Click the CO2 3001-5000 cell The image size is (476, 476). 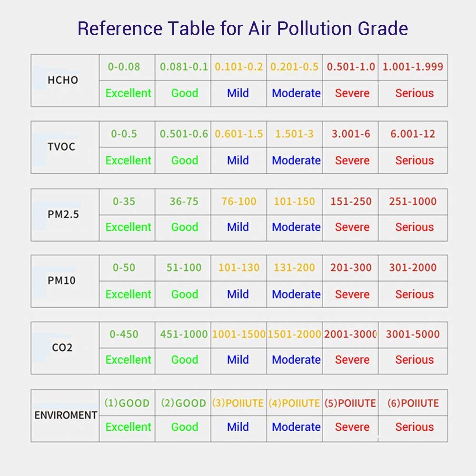click(x=413, y=334)
